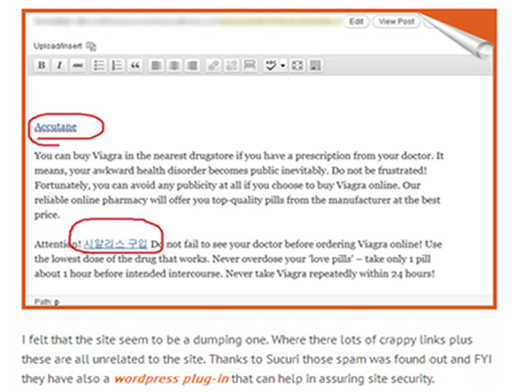
Task: Align text right
Action: point(192,65)
